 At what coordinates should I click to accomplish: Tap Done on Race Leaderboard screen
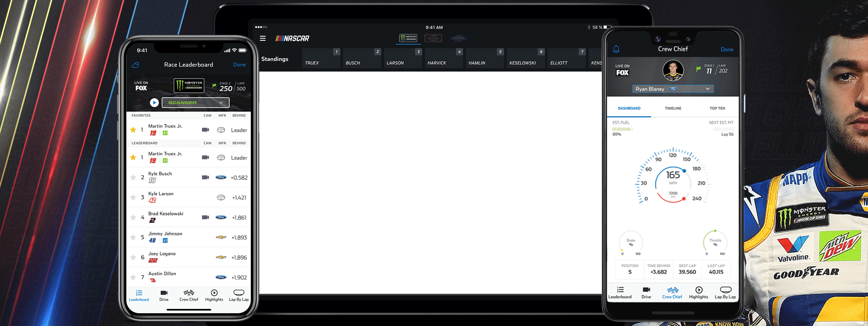[240, 65]
